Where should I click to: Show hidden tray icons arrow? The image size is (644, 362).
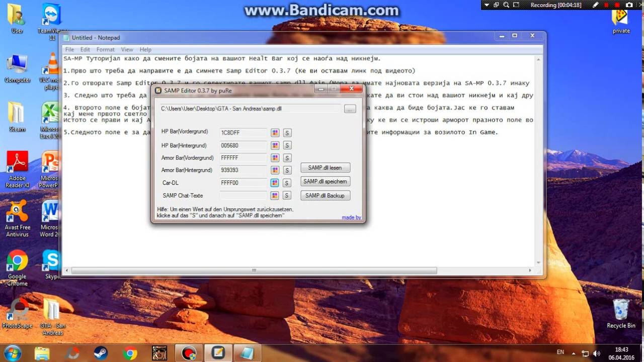[x=574, y=353]
